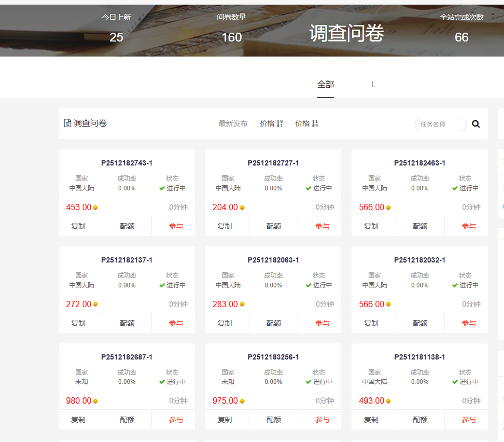Sort surveys by 最新发布

coord(233,123)
